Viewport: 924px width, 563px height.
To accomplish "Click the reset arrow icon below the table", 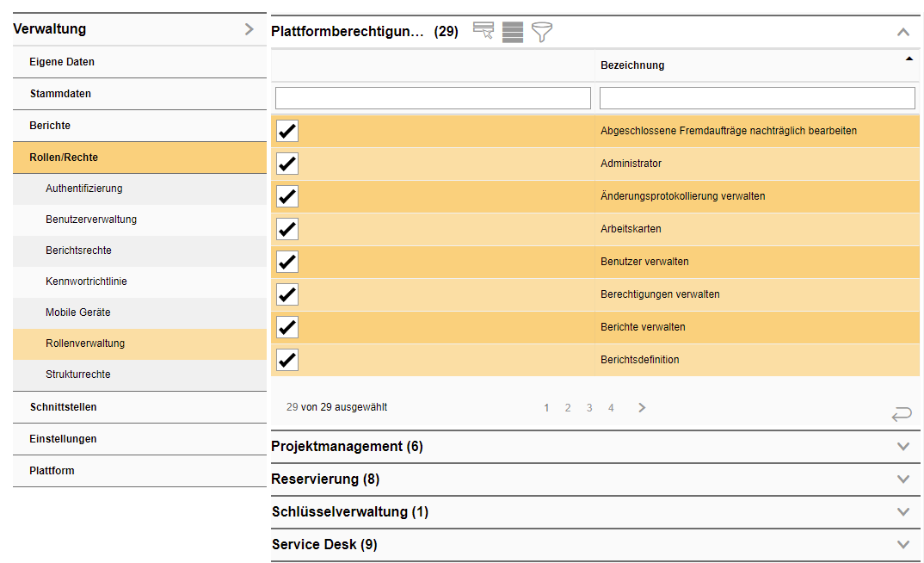I will click(x=901, y=414).
